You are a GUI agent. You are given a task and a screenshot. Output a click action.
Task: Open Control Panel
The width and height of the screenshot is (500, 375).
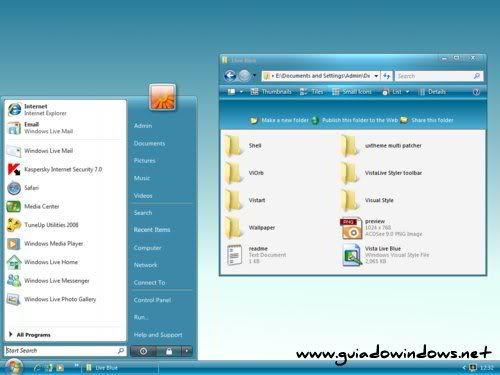(x=152, y=300)
